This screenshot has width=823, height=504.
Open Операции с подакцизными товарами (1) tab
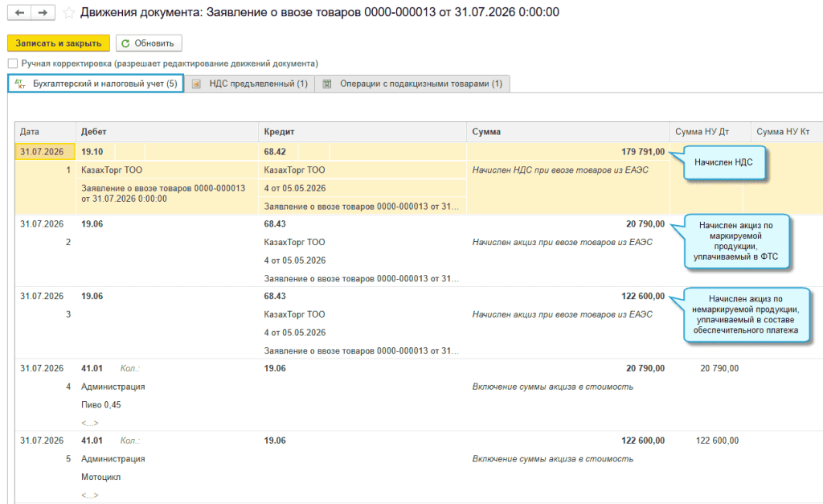[x=412, y=84]
